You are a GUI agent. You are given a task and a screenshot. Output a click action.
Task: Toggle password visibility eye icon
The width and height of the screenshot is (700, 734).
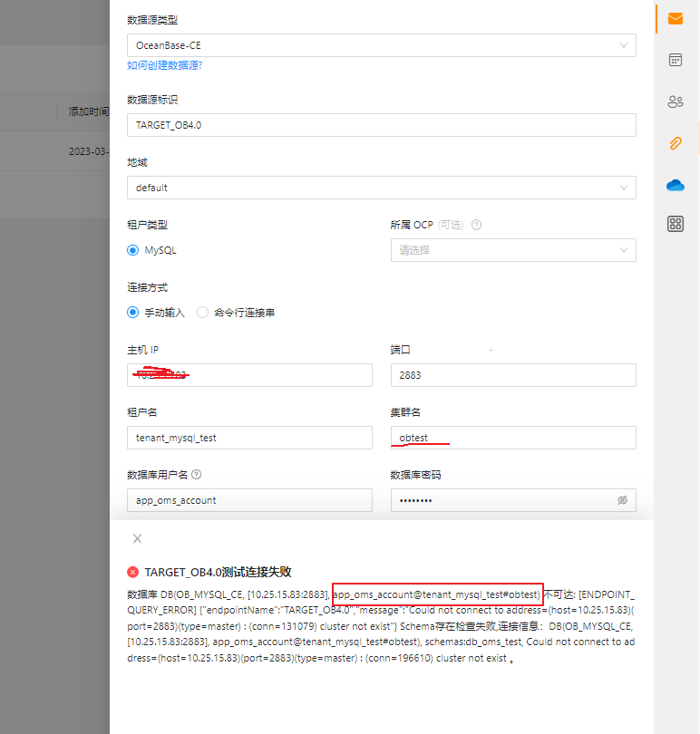622,500
